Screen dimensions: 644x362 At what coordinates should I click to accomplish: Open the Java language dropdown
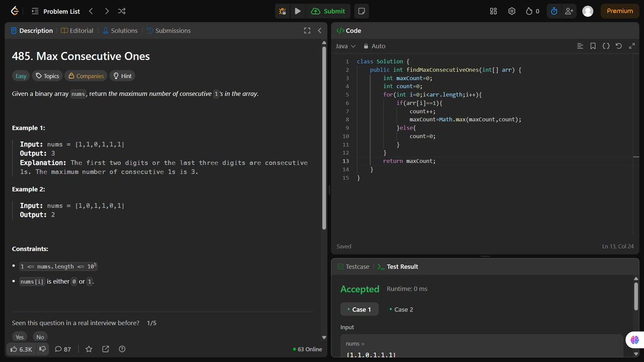[x=346, y=46]
